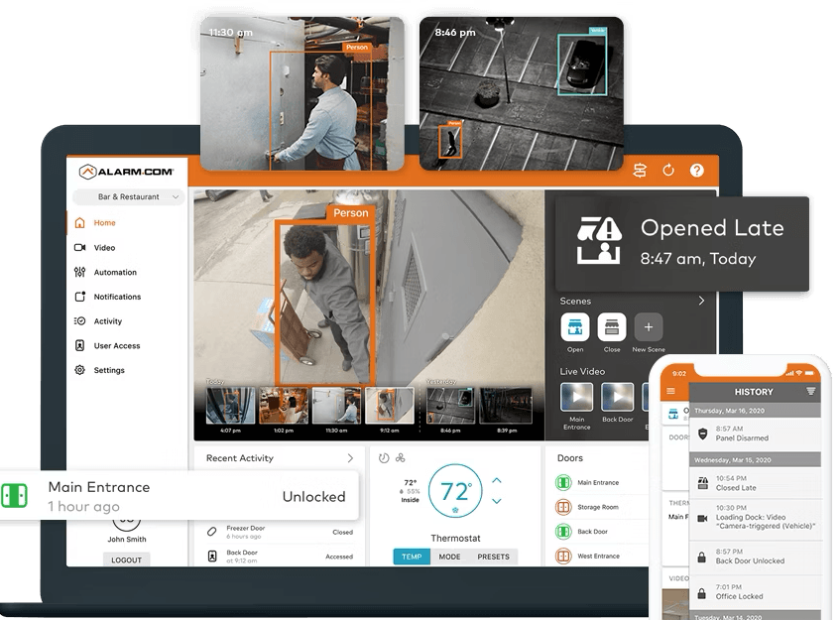This screenshot has height=620, width=840.
Task: Expand Recent Activity with its chevron
Action: tap(350, 458)
